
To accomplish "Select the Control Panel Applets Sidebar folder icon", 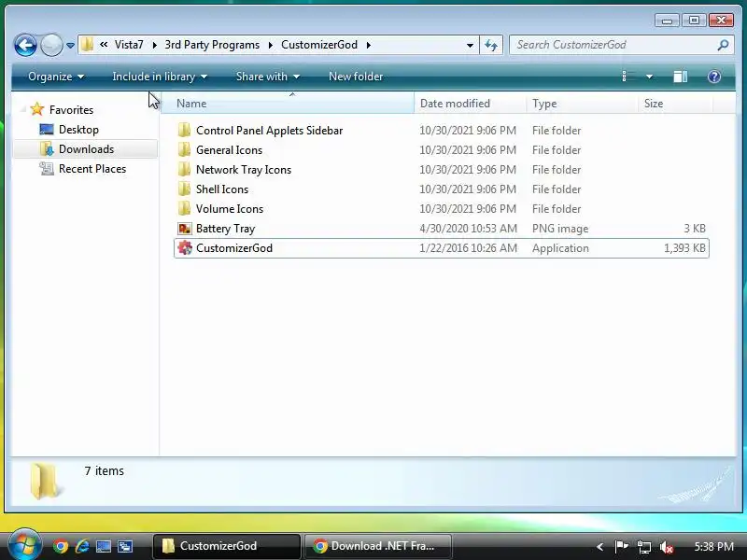I will (x=184, y=130).
